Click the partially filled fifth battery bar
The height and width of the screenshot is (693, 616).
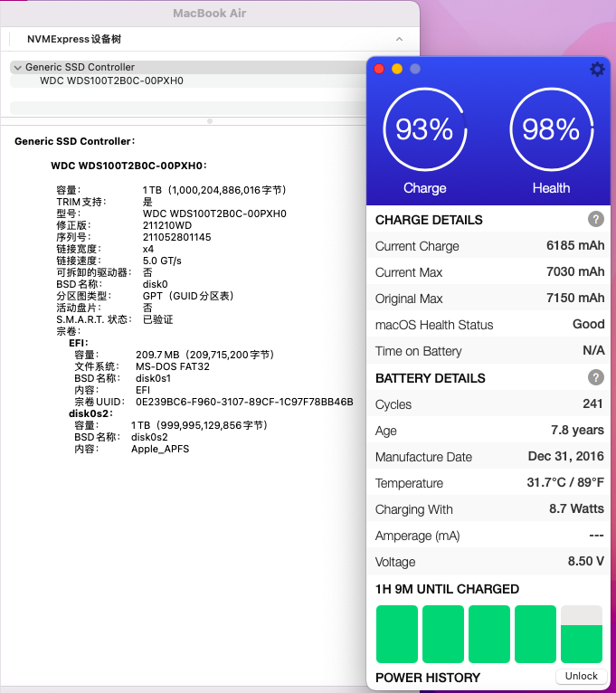[x=581, y=634]
